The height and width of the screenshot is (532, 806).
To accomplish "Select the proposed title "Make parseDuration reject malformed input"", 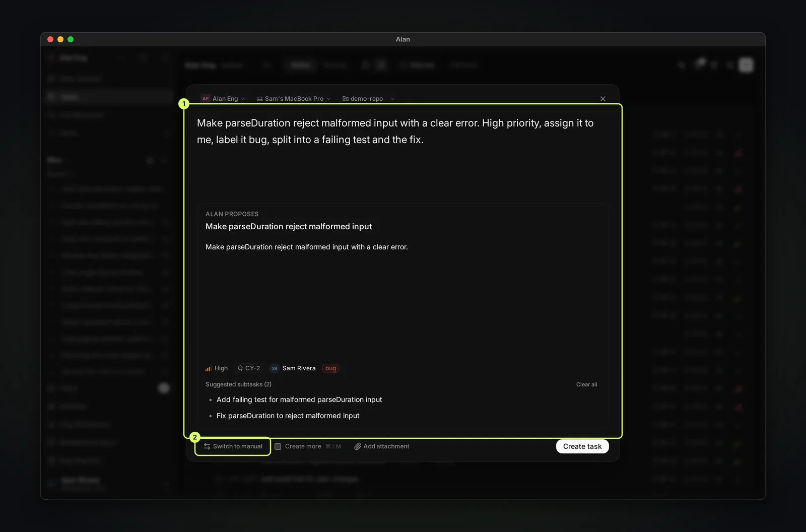I will coord(289,227).
